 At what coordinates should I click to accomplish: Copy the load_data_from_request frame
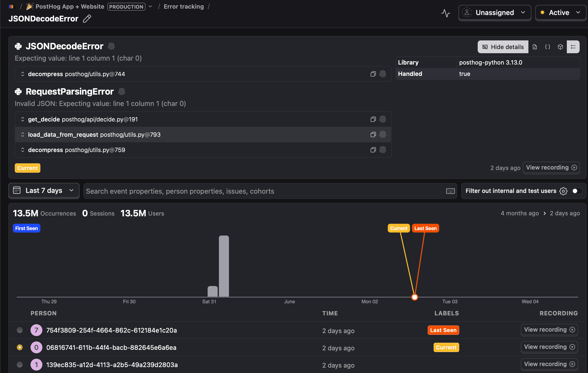coord(373,135)
